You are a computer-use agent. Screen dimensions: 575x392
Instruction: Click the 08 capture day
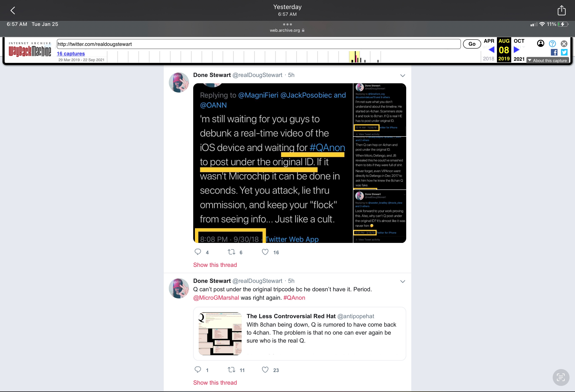point(504,50)
